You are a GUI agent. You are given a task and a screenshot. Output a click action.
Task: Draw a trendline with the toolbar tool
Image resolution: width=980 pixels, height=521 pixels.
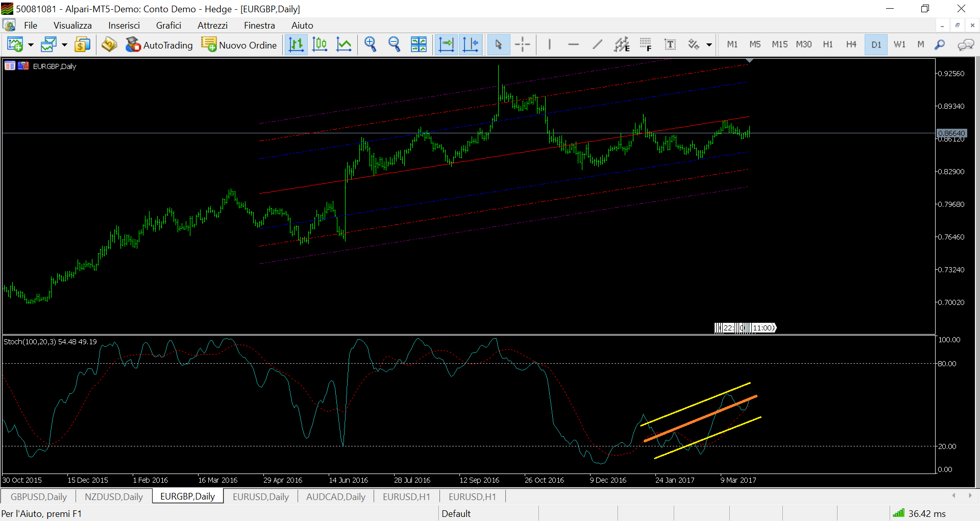coord(597,45)
